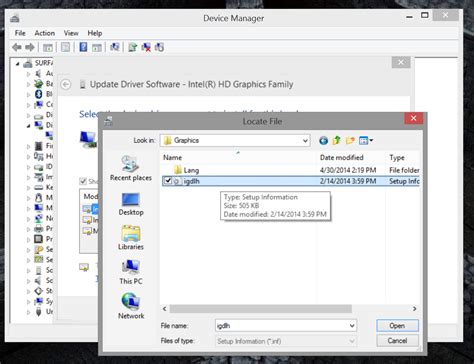Select This PC in the places sidebar

pos(131,272)
